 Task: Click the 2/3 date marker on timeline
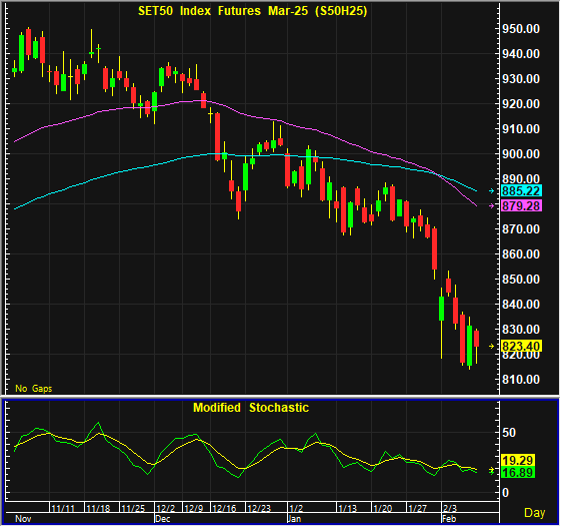point(450,508)
